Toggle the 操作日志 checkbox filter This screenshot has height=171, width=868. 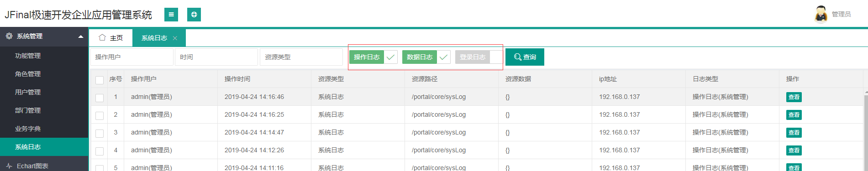point(374,57)
